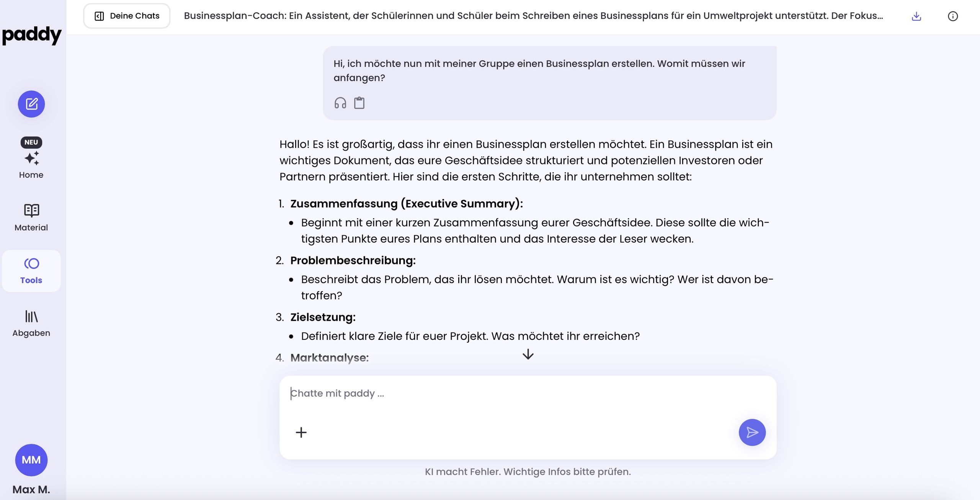Go to Abgaben in the sidebar

[31, 323]
